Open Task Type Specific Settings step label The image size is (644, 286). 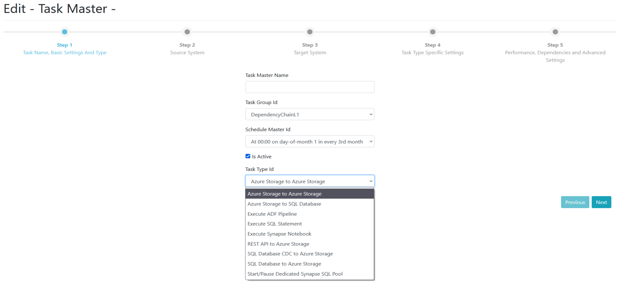click(x=433, y=53)
